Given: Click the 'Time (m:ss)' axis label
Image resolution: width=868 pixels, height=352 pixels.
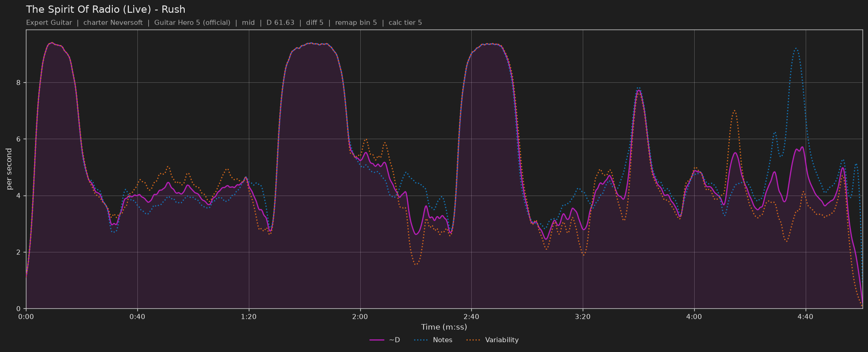Looking at the screenshot, I should (444, 327).
